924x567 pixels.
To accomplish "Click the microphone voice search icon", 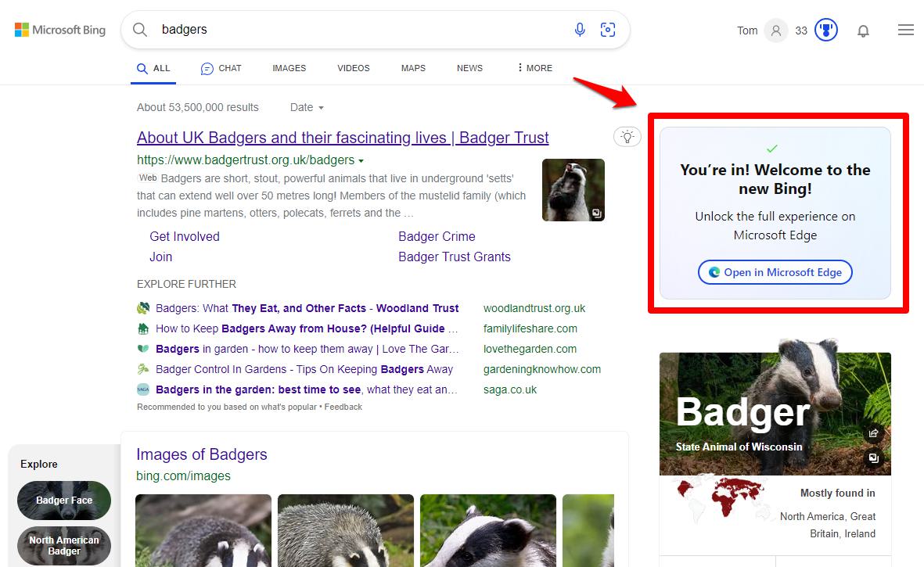I will click(580, 30).
